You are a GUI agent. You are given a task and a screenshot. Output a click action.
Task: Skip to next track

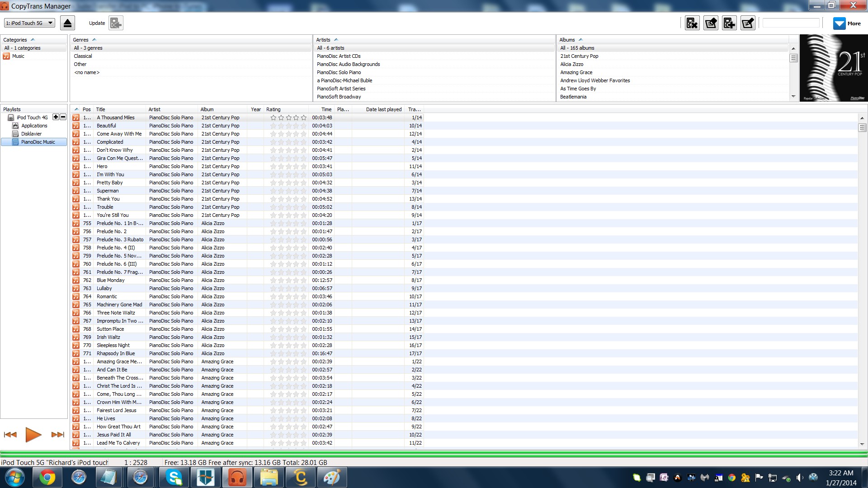57,435
